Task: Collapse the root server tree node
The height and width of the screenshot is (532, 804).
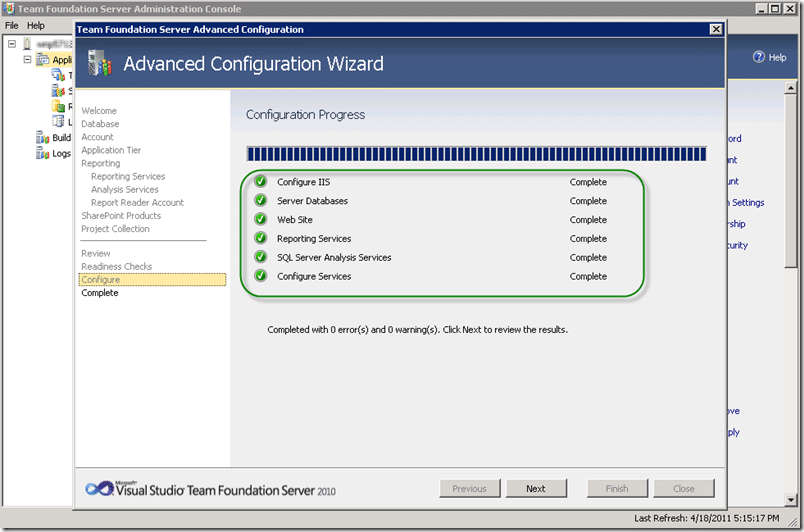Action: [12, 44]
